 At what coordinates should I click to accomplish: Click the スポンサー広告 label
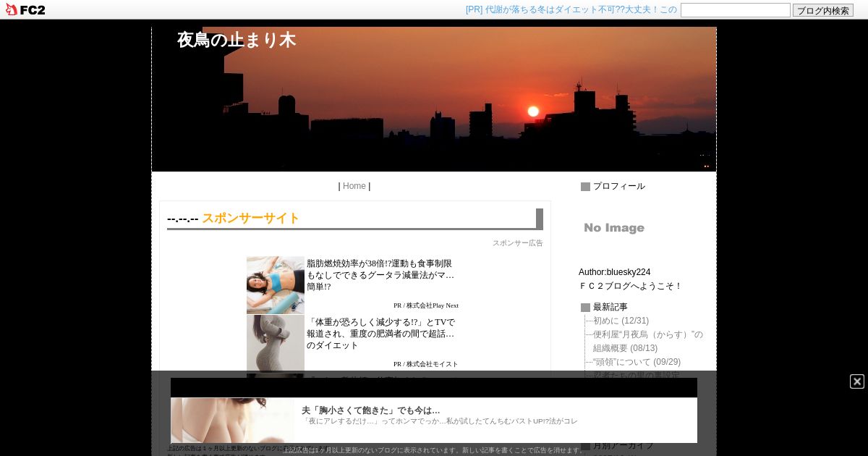tap(518, 243)
